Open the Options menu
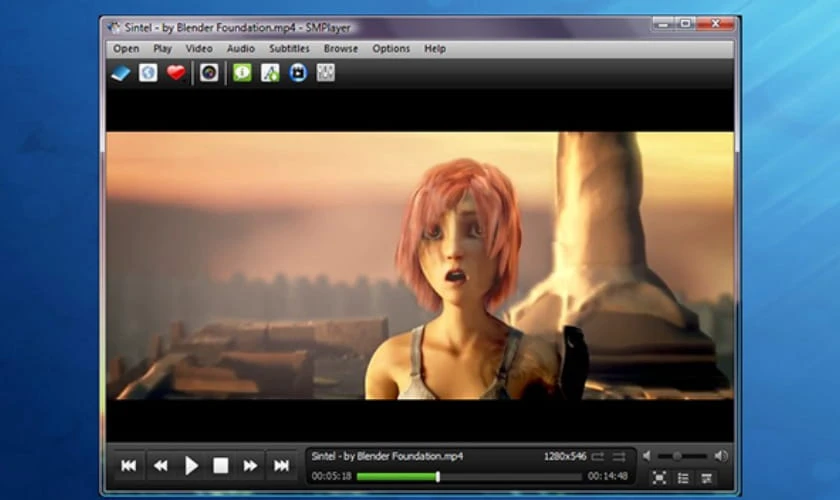 (391, 49)
